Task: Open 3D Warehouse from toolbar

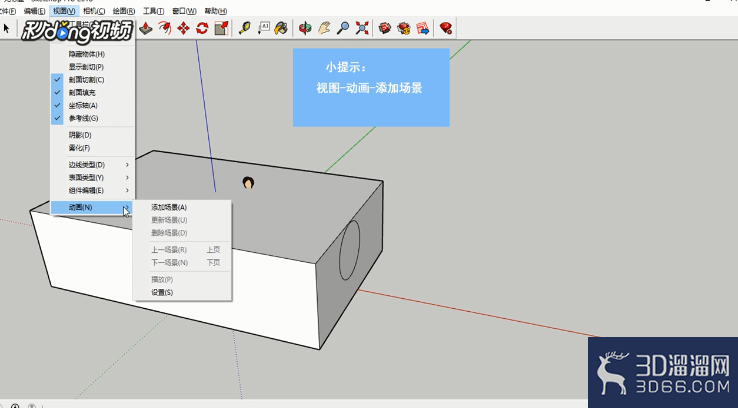Action: pyautogui.click(x=385, y=28)
